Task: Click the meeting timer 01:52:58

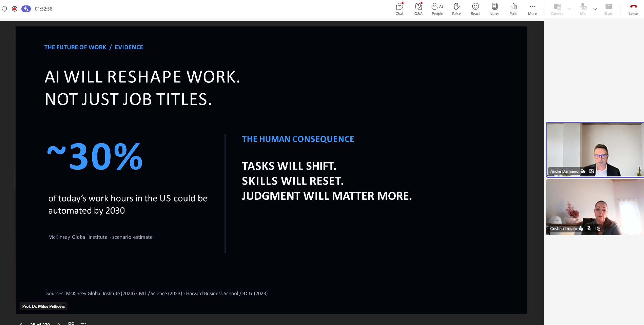Action: tap(43, 9)
